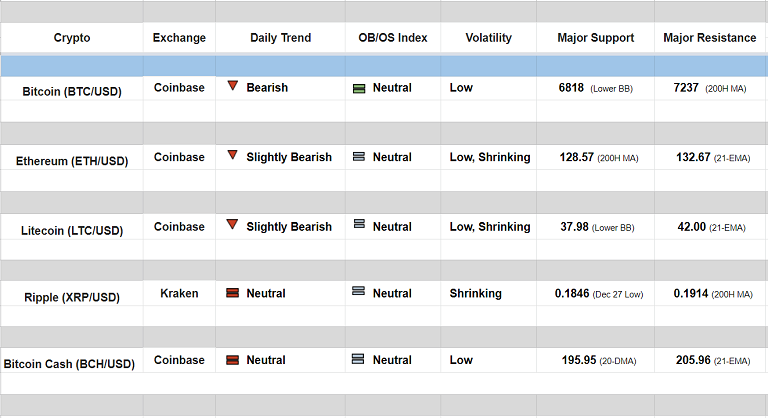The width and height of the screenshot is (768, 418).
Task: Click the Major Resistance column header
Action: pyautogui.click(x=710, y=38)
